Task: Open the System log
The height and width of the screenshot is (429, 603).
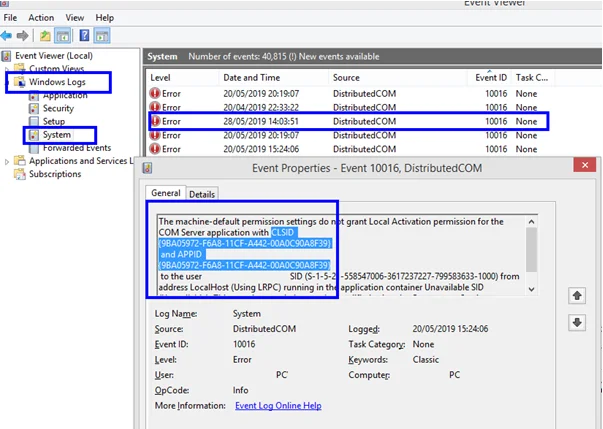Action: click(x=57, y=135)
